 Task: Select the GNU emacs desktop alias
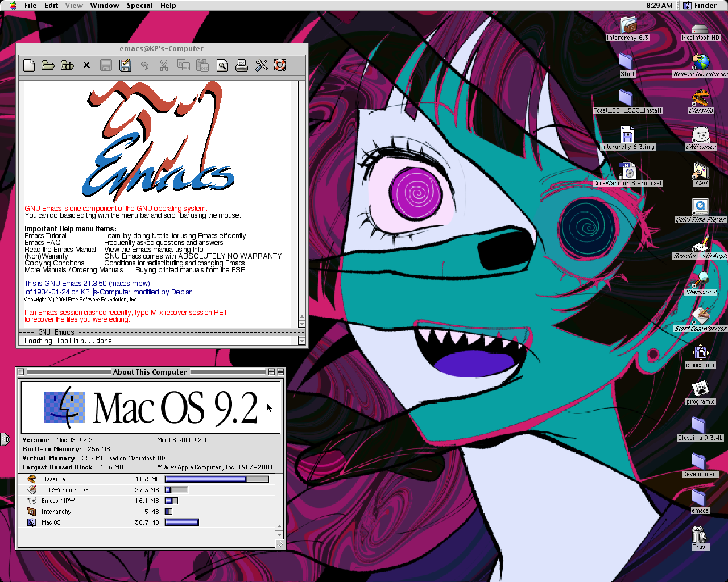(701, 134)
